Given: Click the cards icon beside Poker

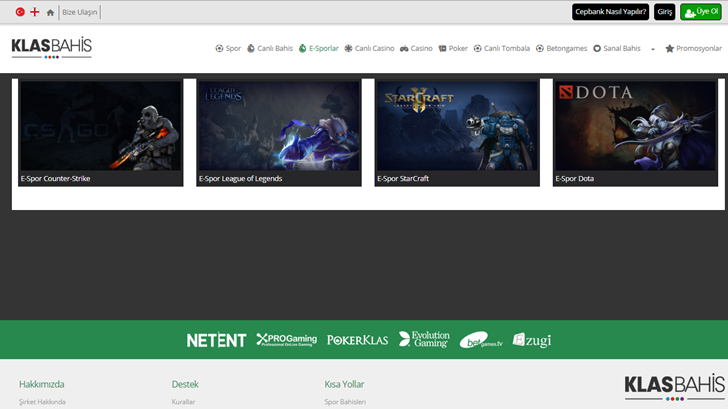Looking at the screenshot, I should [x=442, y=48].
